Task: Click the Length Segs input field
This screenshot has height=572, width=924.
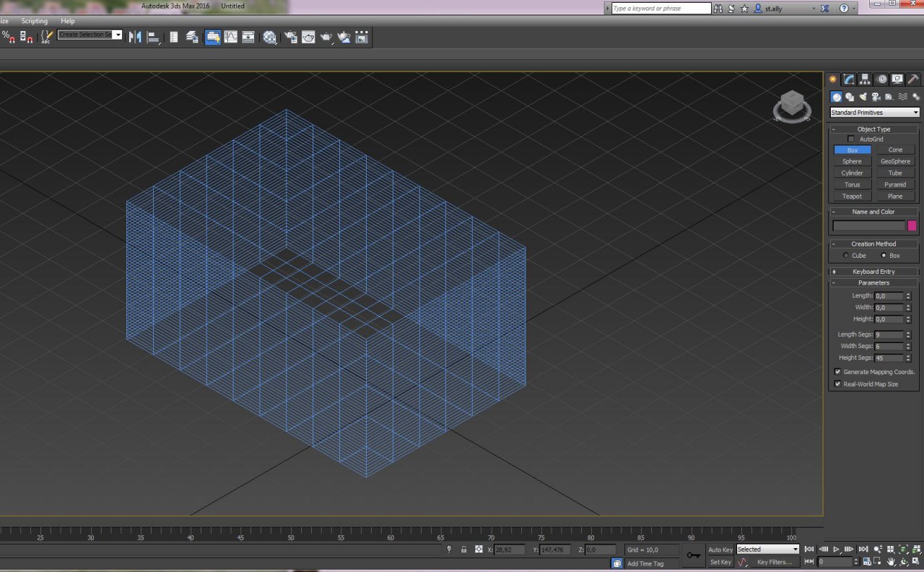Action: [x=889, y=335]
